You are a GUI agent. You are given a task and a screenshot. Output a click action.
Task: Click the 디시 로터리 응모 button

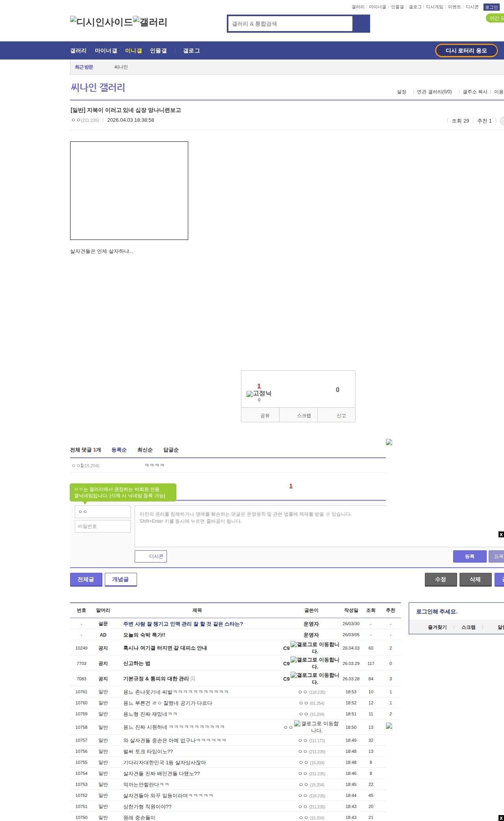click(x=466, y=50)
